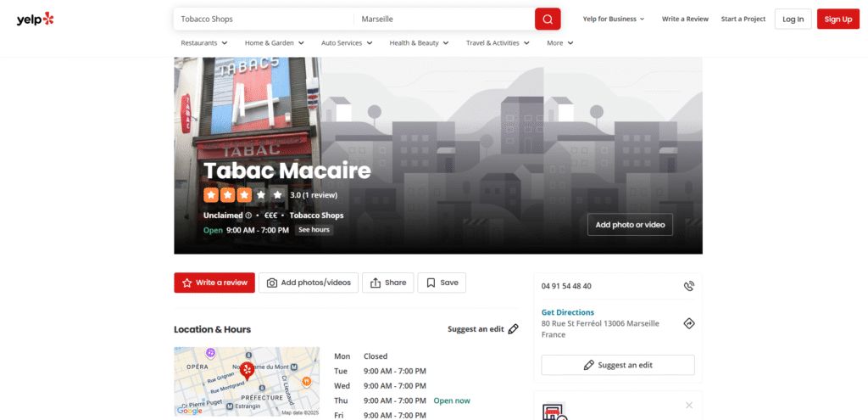Click the Sign Up button
This screenshot has width=868, height=420.
tap(838, 19)
